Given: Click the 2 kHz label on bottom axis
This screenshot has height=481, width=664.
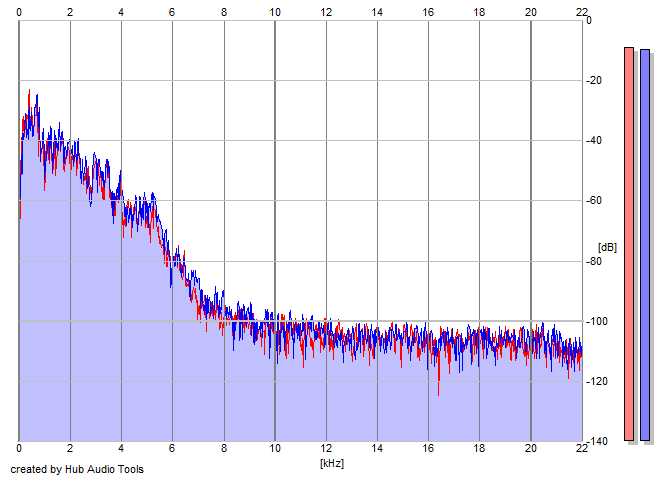Looking at the screenshot, I should (x=70, y=448).
